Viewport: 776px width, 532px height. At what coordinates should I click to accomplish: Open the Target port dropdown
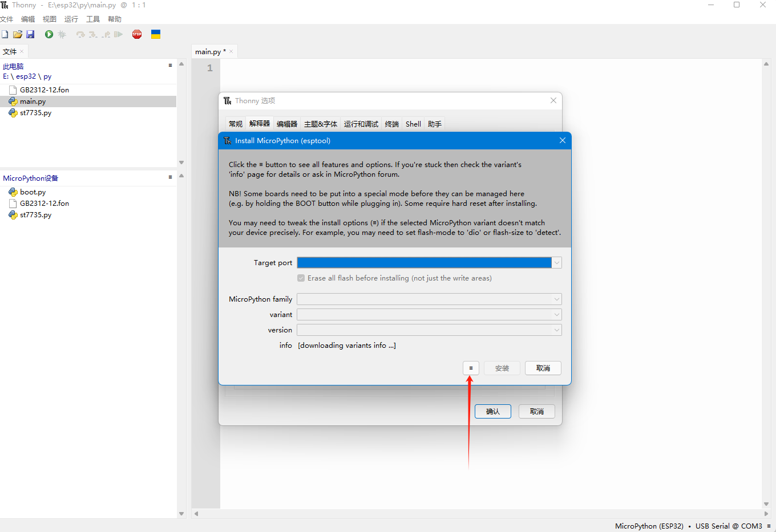(x=429, y=262)
